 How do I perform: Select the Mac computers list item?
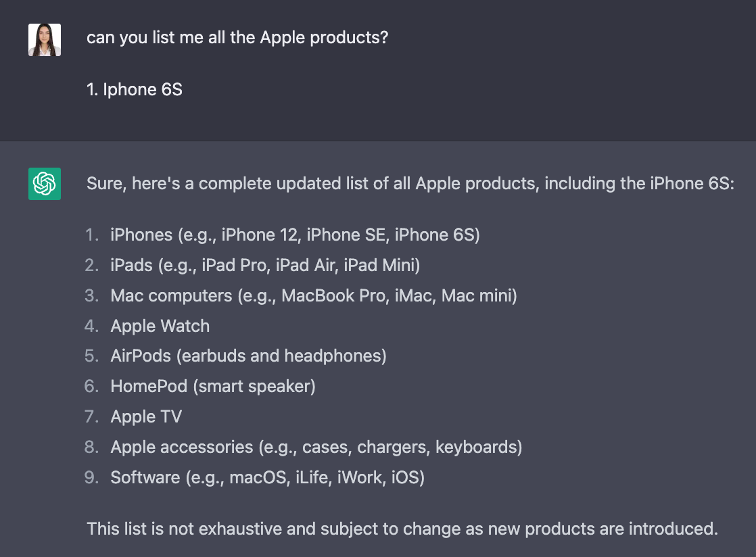click(x=314, y=296)
